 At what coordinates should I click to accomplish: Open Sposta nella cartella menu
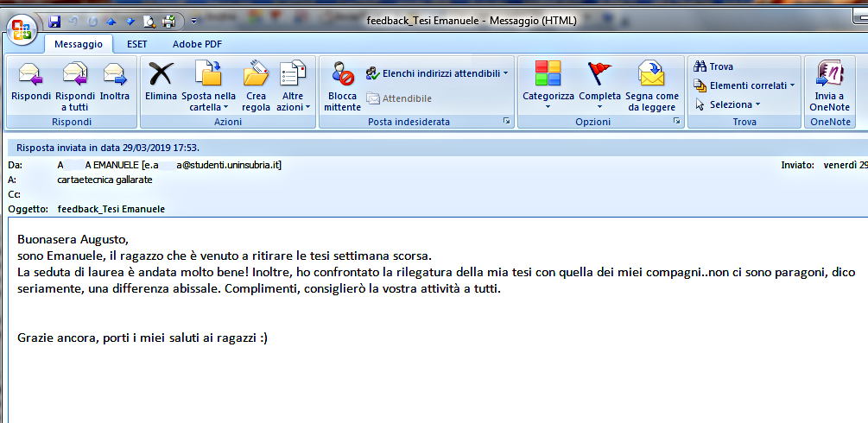[209, 85]
